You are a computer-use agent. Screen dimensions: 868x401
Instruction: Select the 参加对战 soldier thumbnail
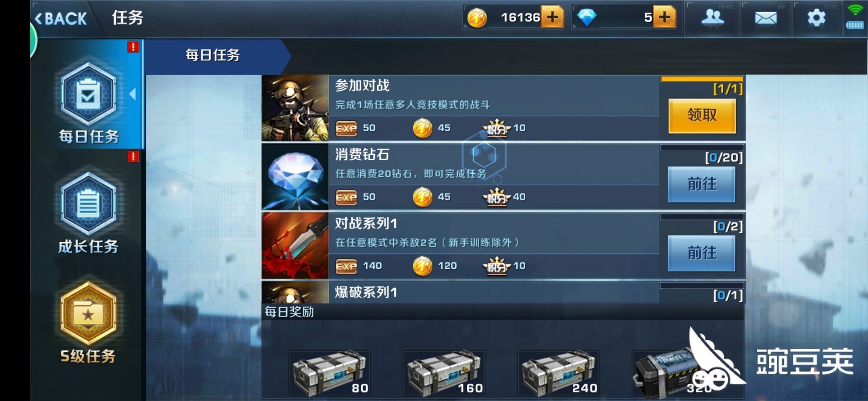(x=295, y=108)
